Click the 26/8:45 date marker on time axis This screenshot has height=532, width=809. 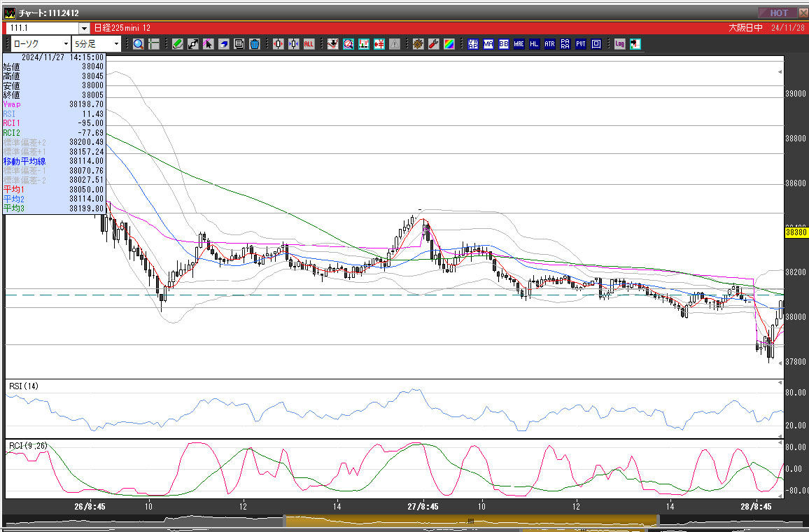90,507
